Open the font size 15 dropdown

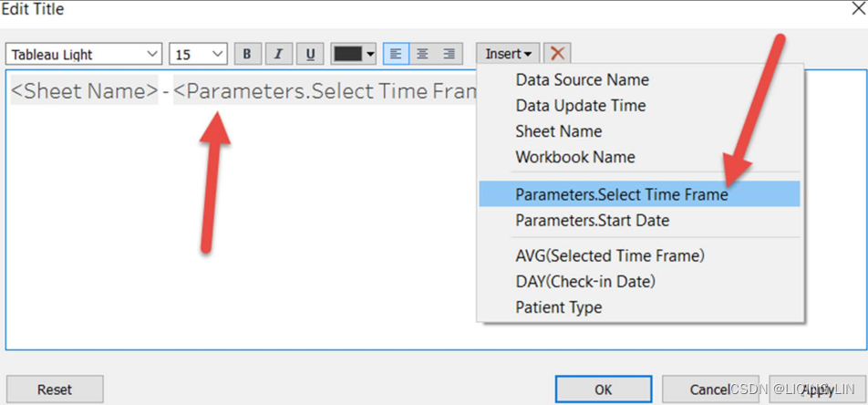[198, 55]
